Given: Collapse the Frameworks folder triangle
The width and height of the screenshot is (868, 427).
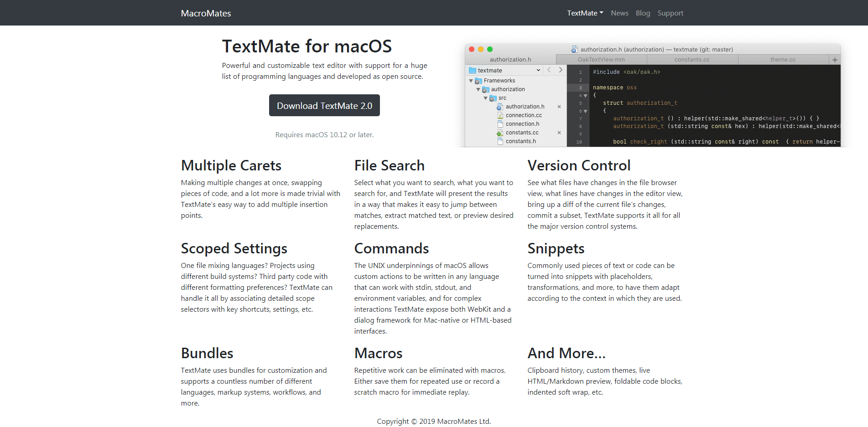Looking at the screenshot, I should click(471, 81).
